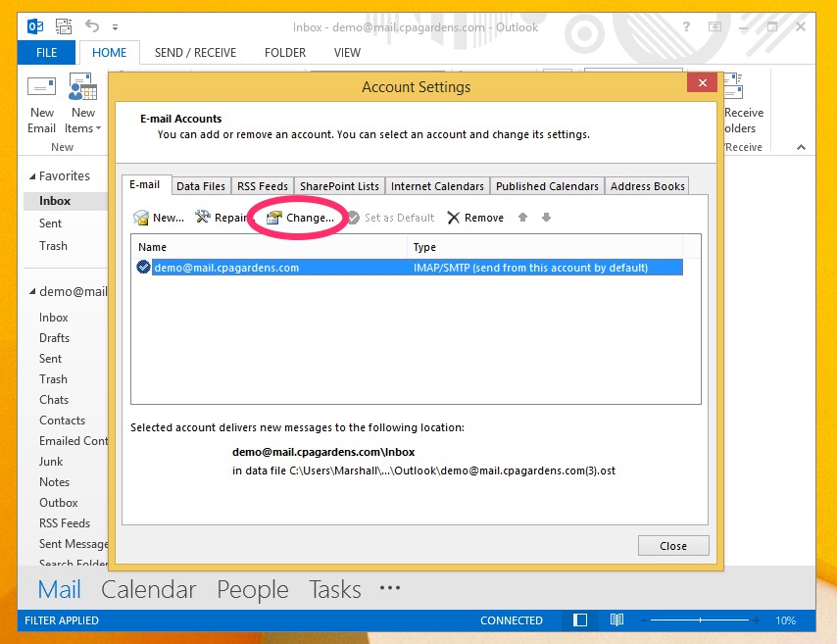Open the Notes folder
The image size is (837, 644).
coord(55,482)
